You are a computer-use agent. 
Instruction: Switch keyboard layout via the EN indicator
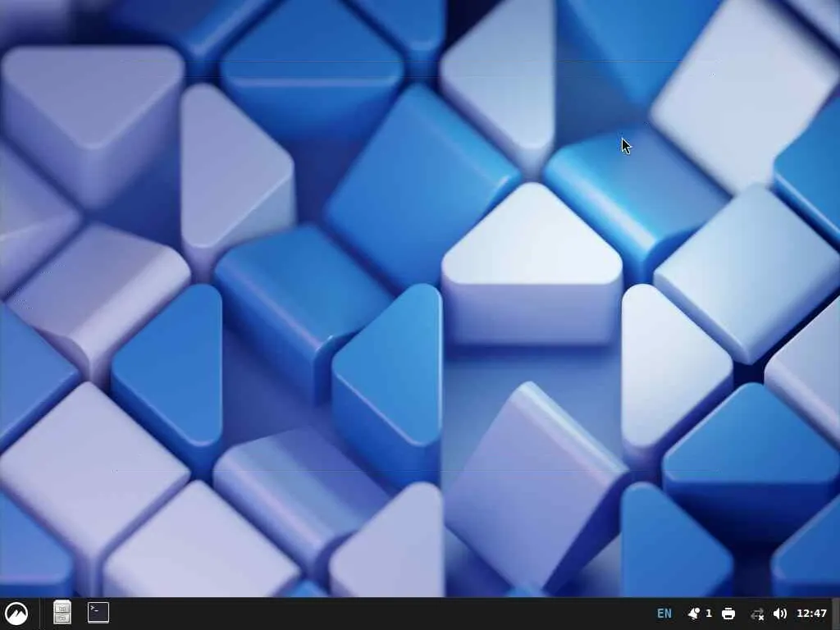tap(664, 614)
